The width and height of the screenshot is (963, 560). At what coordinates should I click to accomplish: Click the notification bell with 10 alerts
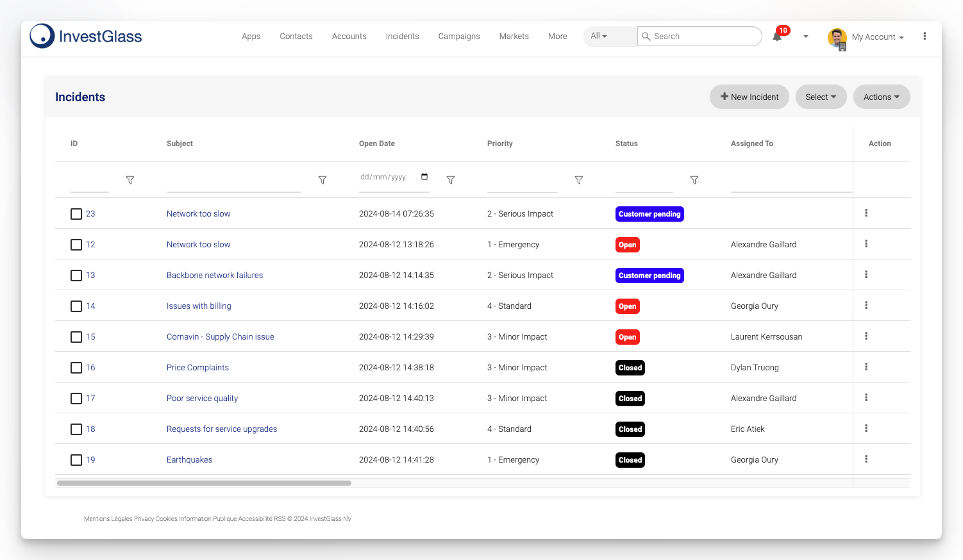point(776,37)
